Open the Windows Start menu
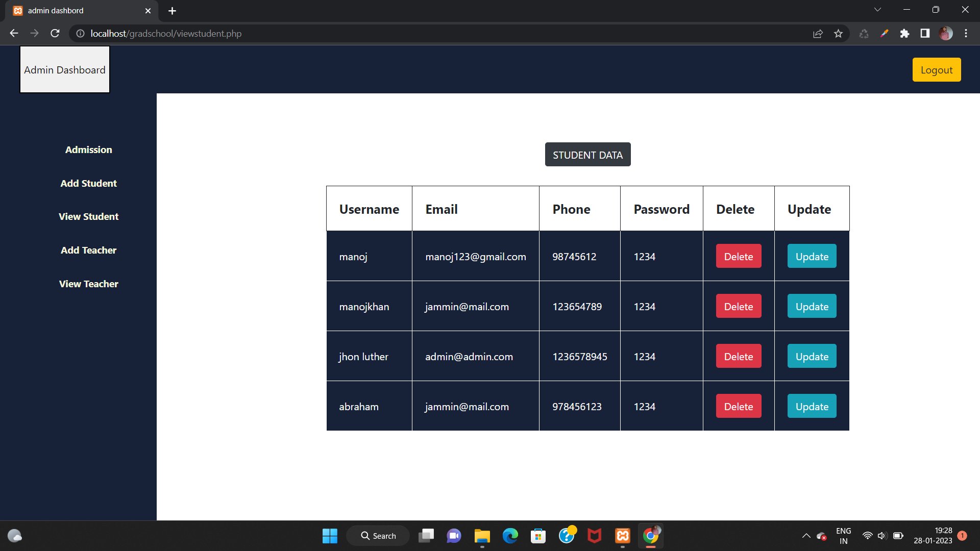980x551 pixels. [330, 536]
